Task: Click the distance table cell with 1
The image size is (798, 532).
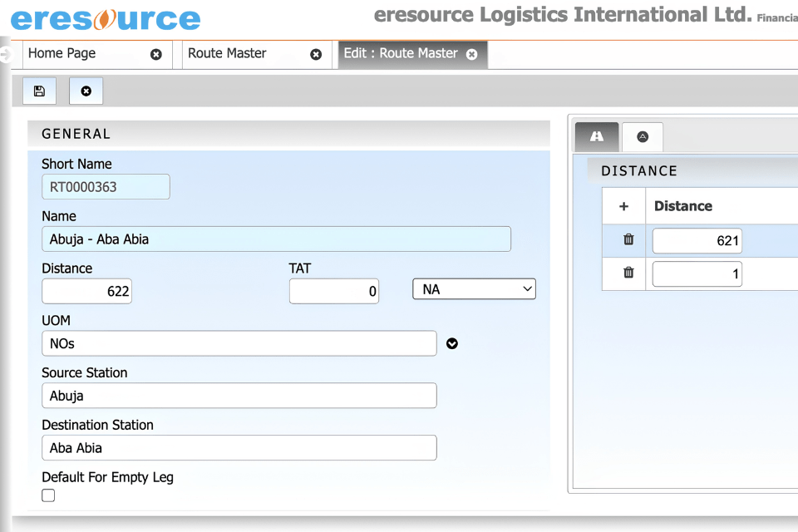Action: tap(697, 273)
